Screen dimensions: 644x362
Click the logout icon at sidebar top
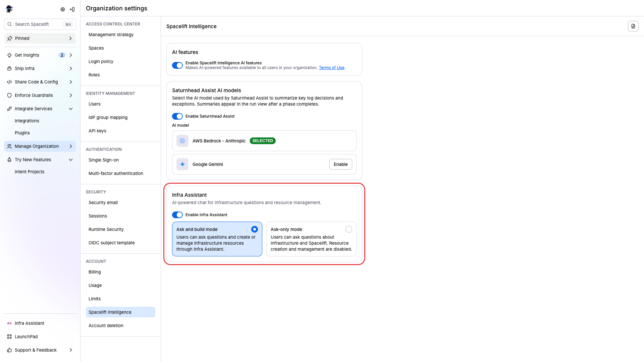coord(72,9)
